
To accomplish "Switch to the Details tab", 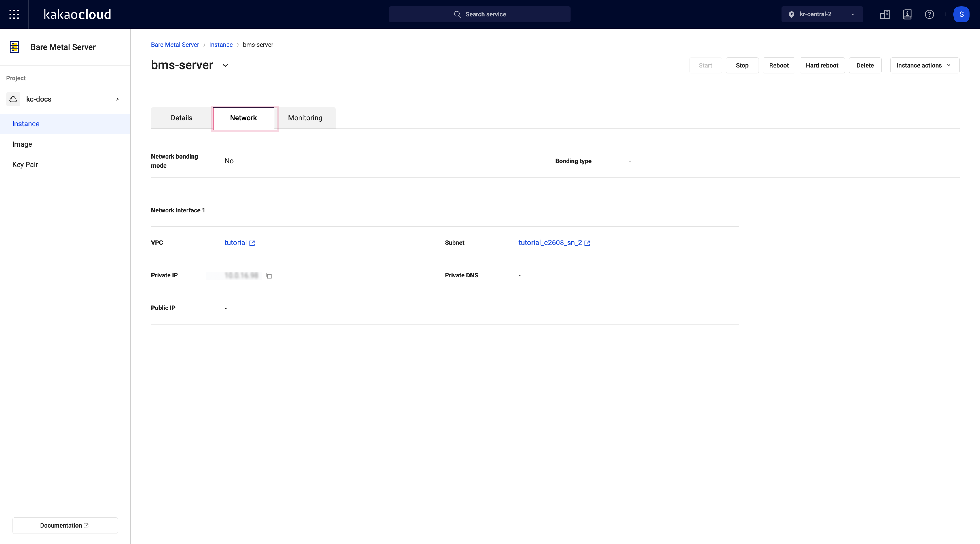I will pos(181,118).
